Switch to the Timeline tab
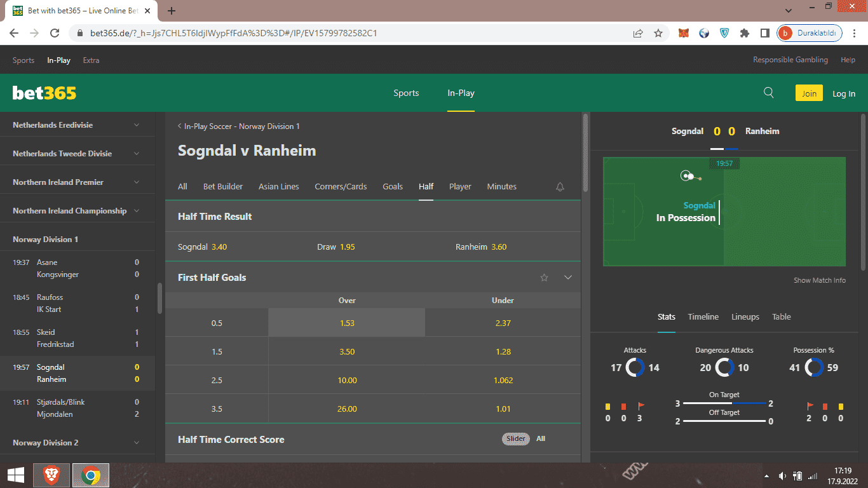 point(703,316)
